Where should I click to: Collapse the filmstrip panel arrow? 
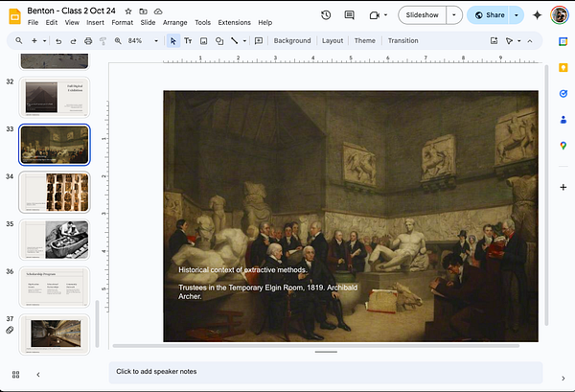coord(37,374)
